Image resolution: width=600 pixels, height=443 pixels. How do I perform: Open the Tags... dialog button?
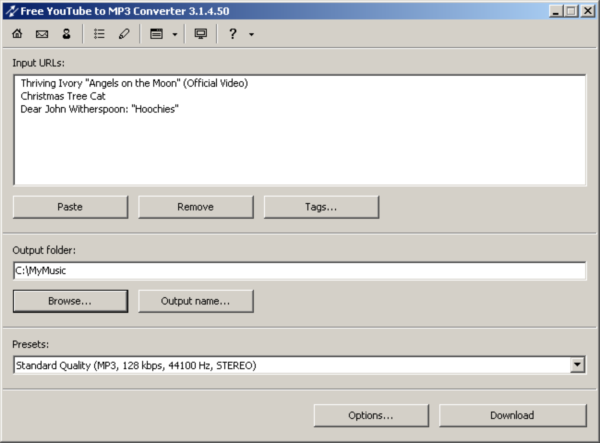click(321, 207)
